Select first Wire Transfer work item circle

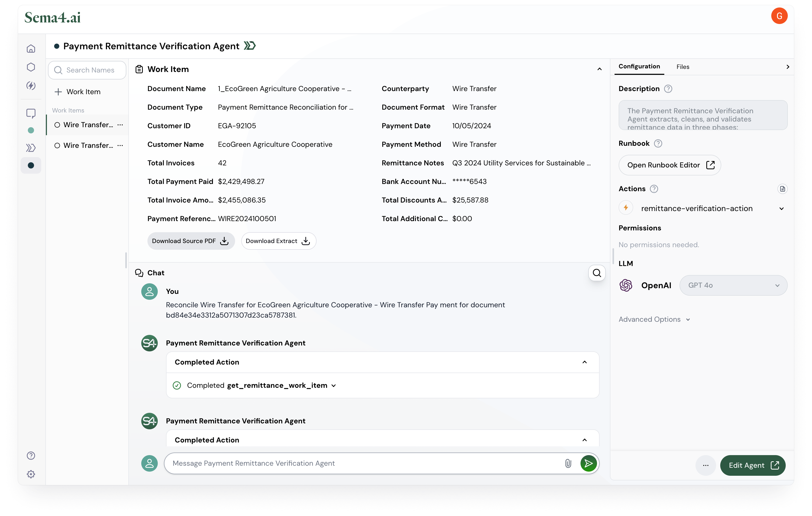pos(57,125)
